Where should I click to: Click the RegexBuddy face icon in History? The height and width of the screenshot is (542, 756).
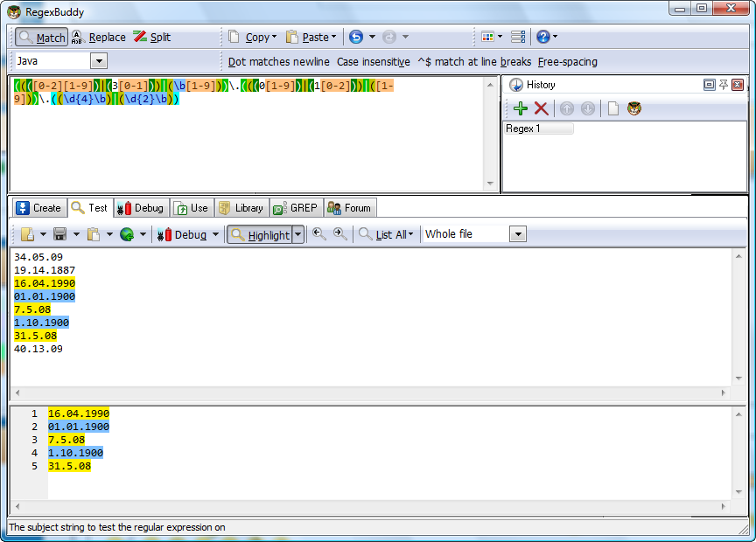pyautogui.click(x=634, y=108)
